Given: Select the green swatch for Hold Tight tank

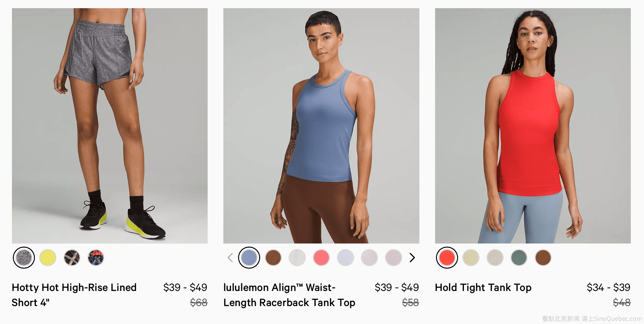Looking at the screenshot, I should point(519,258).
